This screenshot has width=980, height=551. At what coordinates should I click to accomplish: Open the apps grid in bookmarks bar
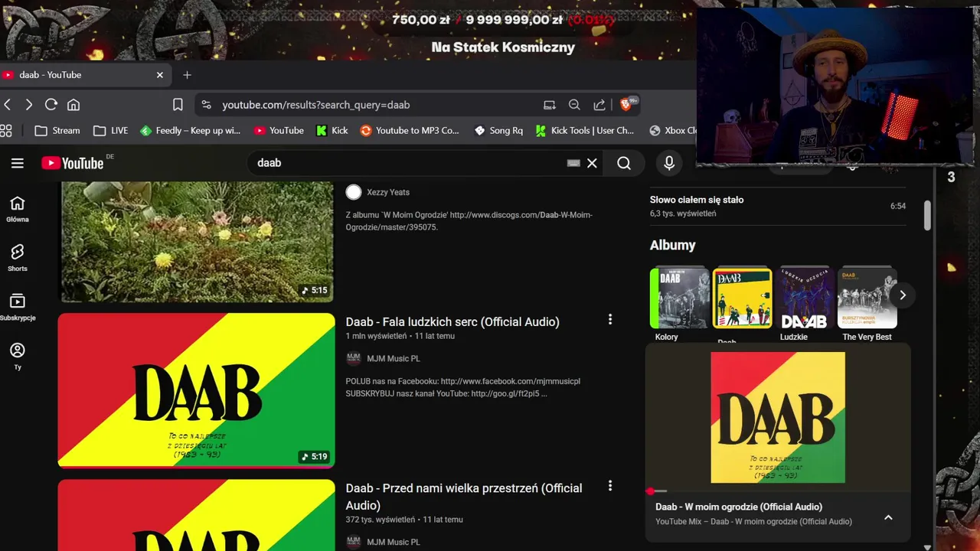coord(6,131)
